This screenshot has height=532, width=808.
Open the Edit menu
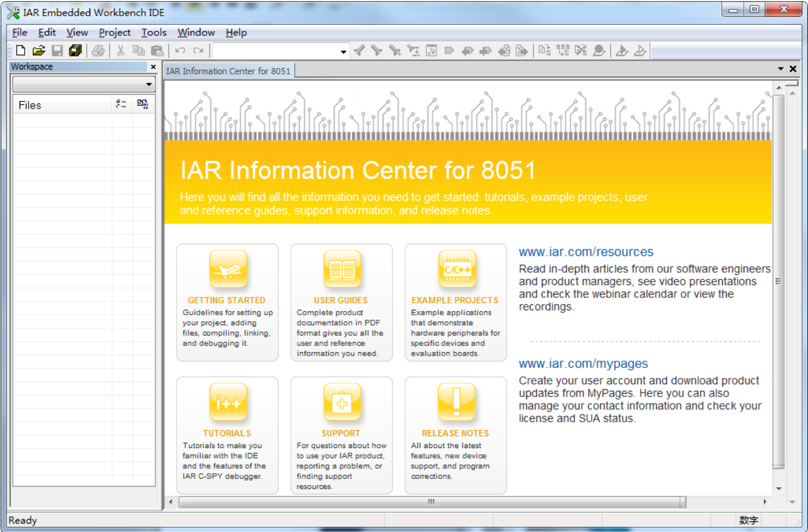click(47, 32)
